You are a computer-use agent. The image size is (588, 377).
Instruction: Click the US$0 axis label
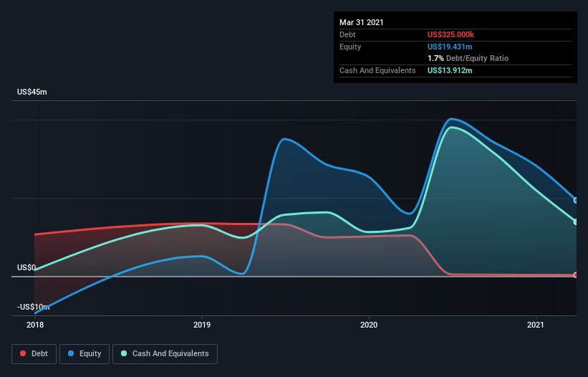coord(26,267)
